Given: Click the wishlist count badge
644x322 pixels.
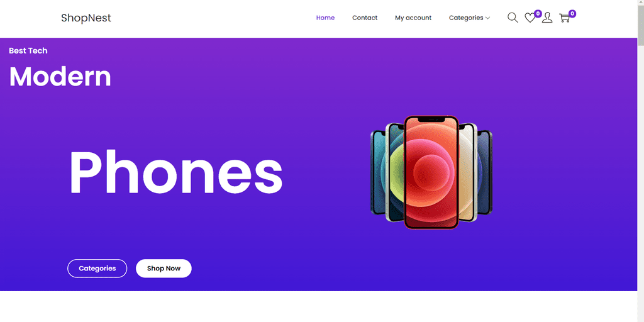Looking at the screenshot, I should point(538,14).
